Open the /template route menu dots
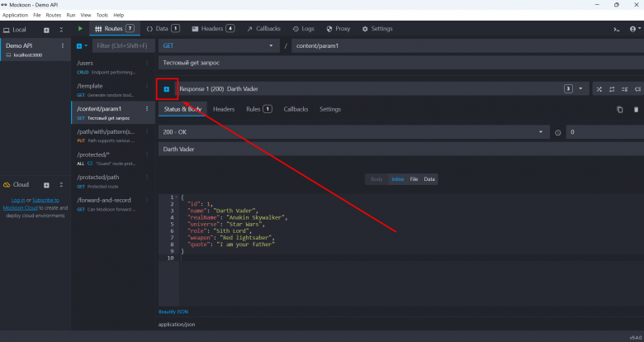644x342 pixels. point(147,86)
